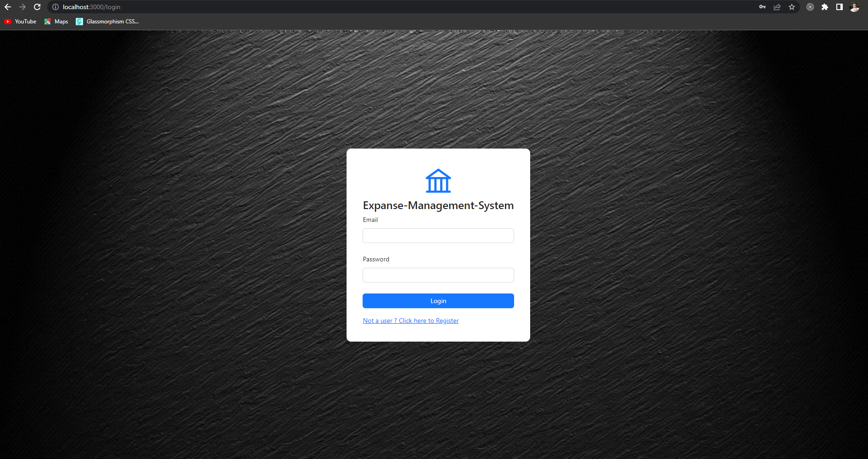Viewport: 868px width, 459px height.
Task: Click inside the Password input field
Action: coord(438,275)
